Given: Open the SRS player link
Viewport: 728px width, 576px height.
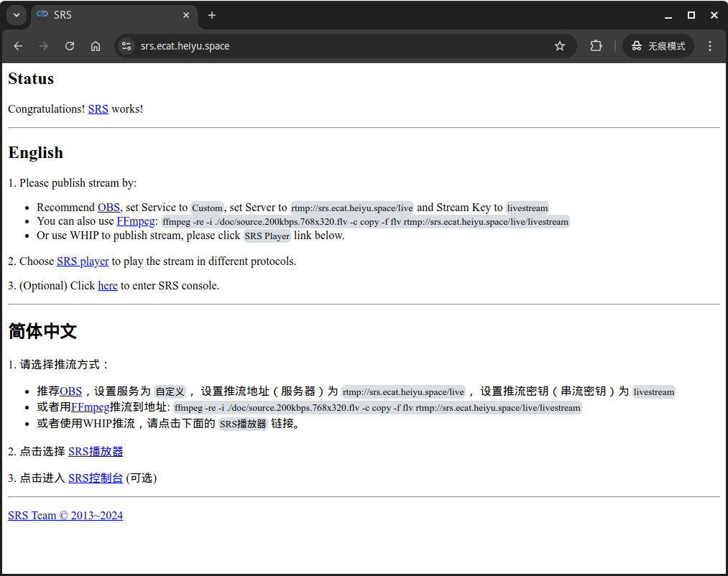Looking at the screenshot, I should click(x=83, y=261).
